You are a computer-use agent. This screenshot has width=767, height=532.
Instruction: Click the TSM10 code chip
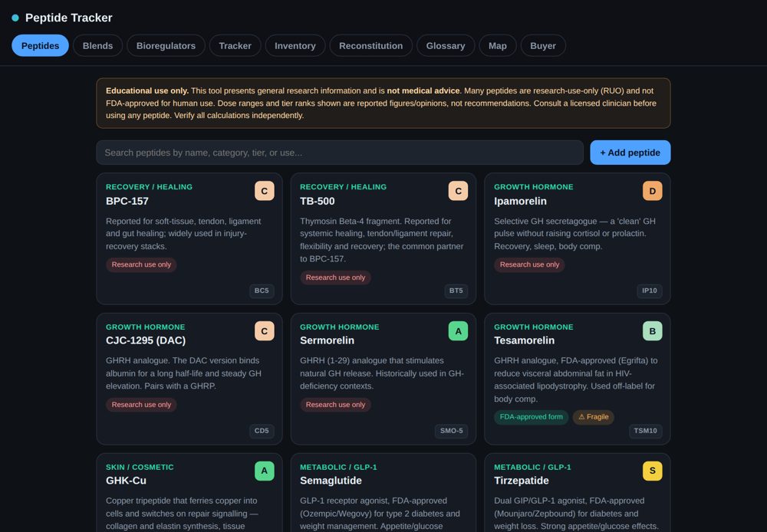click(x=646, y=431)
